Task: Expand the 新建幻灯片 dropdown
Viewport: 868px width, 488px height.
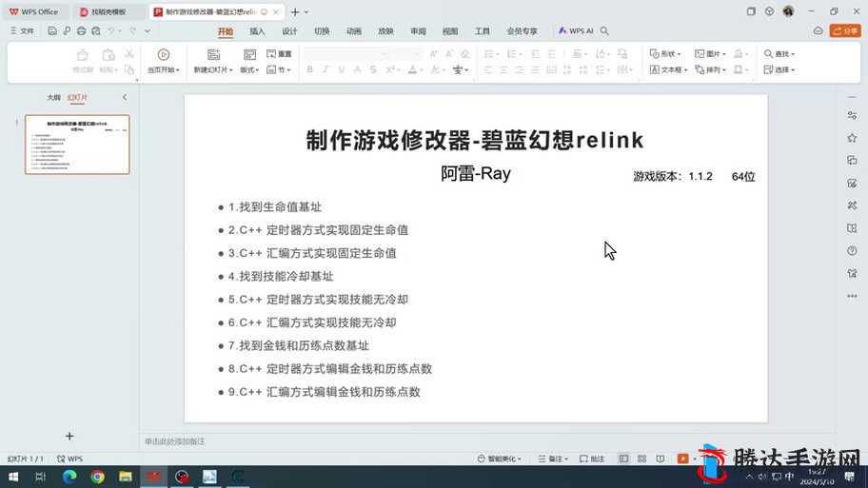Action: [213, 69]
